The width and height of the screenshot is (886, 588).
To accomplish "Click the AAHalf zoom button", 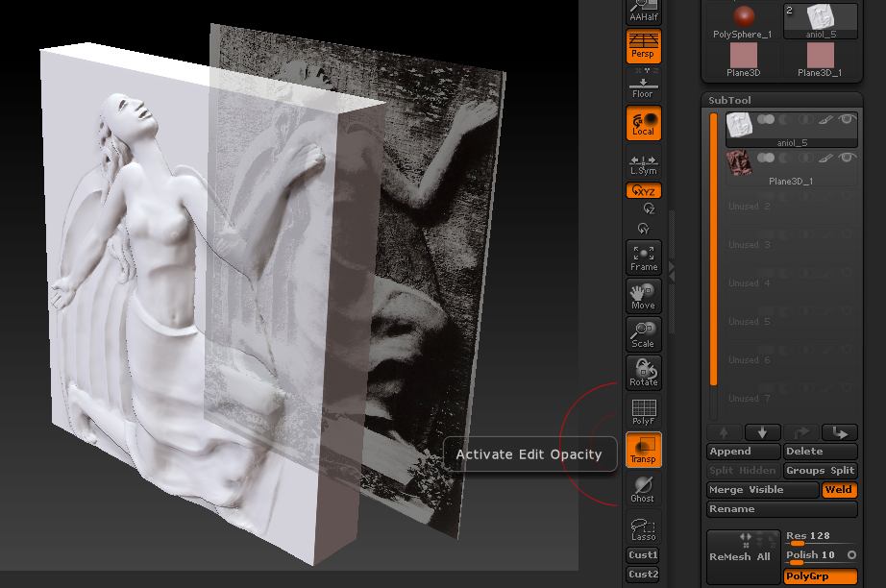I will pos(643,12).
